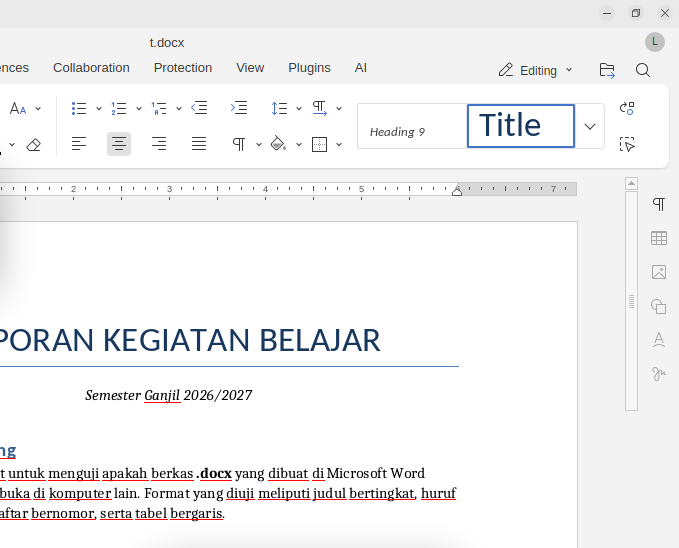
Task: Open text art settings in sidebar
Action: pyautogui.click(x=659, y=340)
